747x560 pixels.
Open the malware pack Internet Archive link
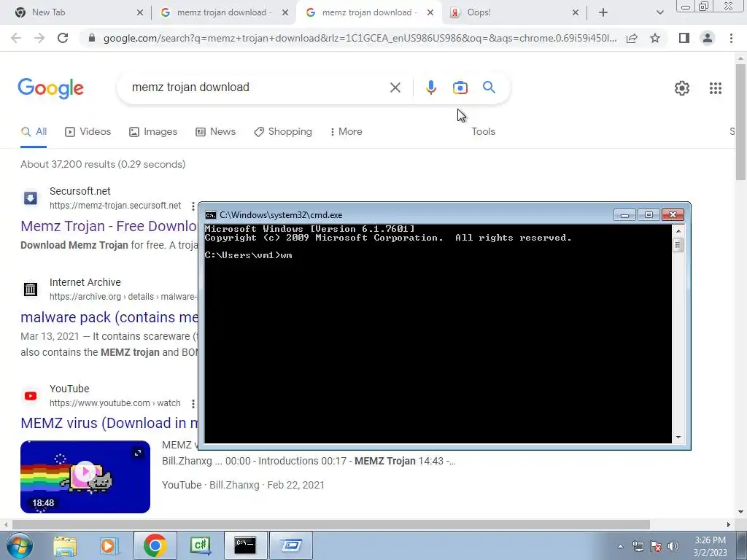pos(109,317)
